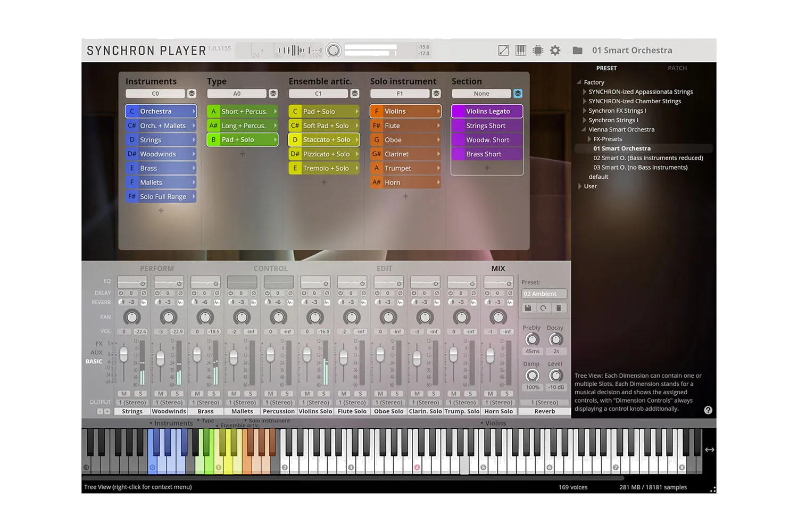Toggle the EQ power button on Woodwinds channel

(x=179, y=284)
